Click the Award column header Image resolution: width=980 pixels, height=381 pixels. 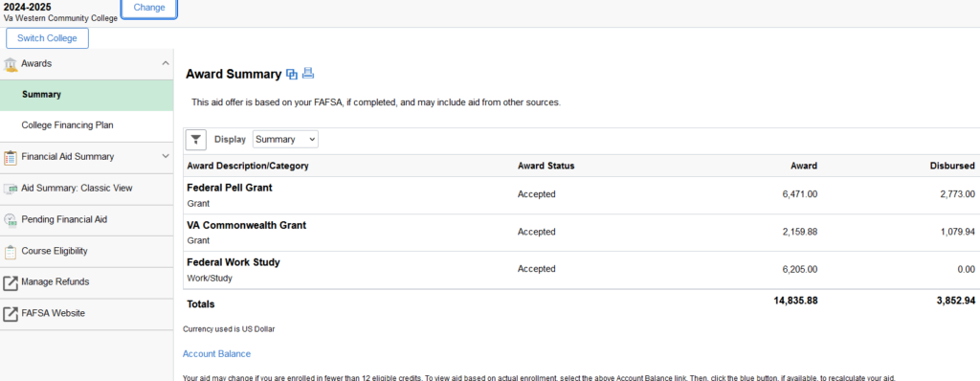803,167
